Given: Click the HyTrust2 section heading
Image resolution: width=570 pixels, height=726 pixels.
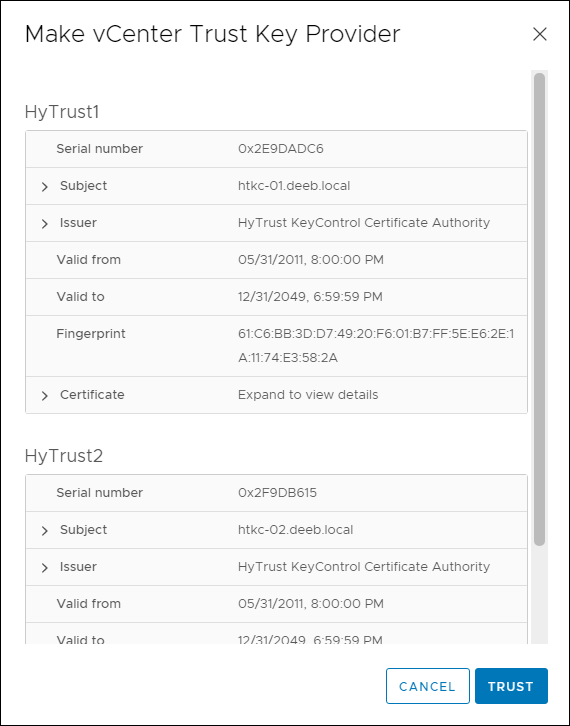Looking at the screenshot, I should coord(64,456).
